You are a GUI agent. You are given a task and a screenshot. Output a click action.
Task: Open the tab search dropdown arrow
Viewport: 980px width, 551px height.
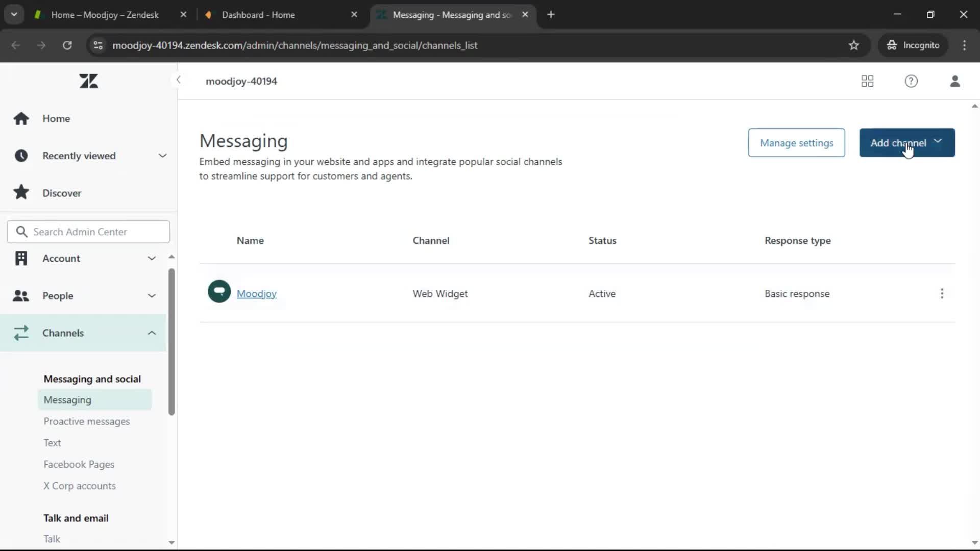pyautogui.click(x=14, y=15)
